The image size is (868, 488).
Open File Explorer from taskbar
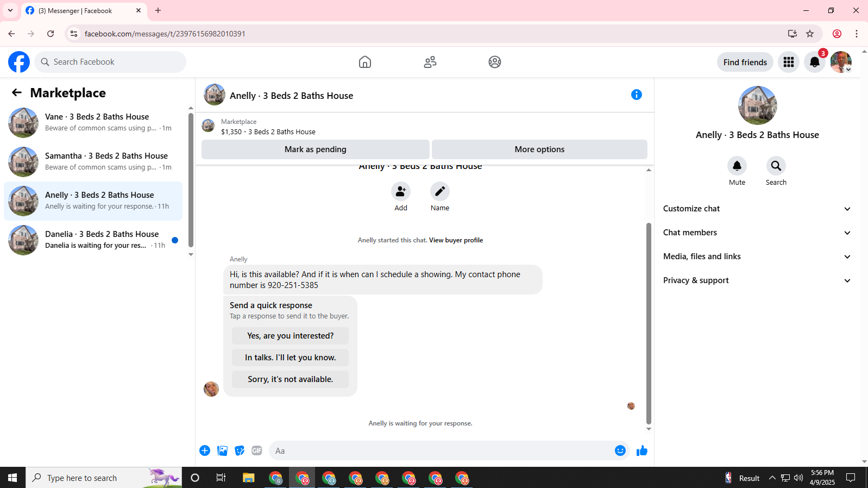tap(249, 478)
